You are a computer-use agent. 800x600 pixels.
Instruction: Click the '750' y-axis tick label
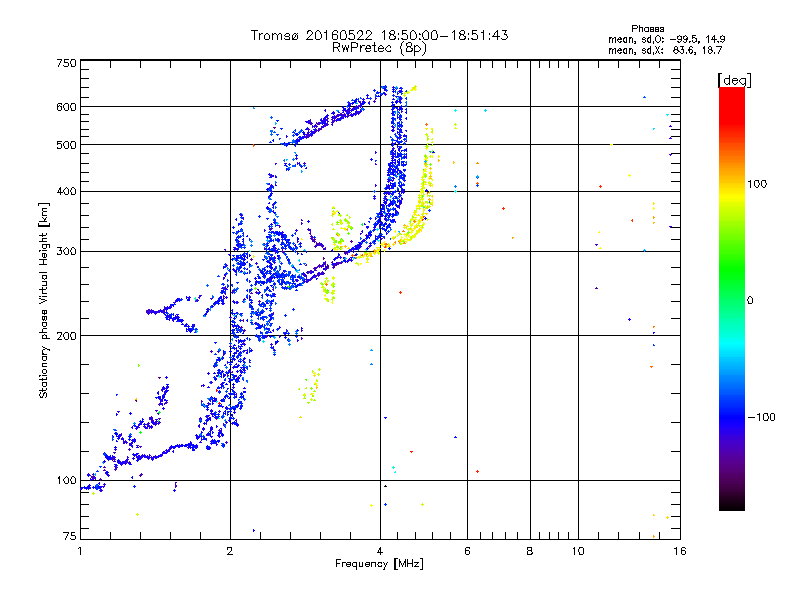[66, 63]
